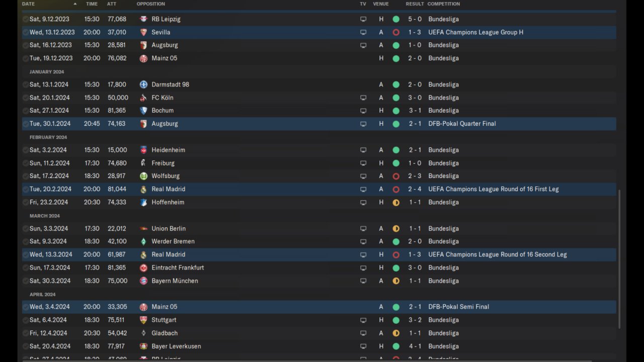
Task: Click the RB Leipzig club badge
Action: tap(143, 19)
